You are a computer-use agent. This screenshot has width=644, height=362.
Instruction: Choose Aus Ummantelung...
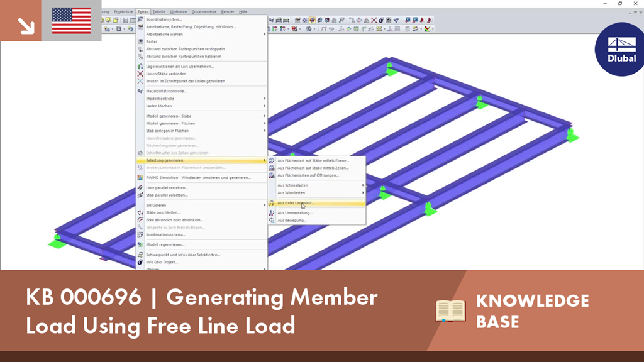click(317, 212)
